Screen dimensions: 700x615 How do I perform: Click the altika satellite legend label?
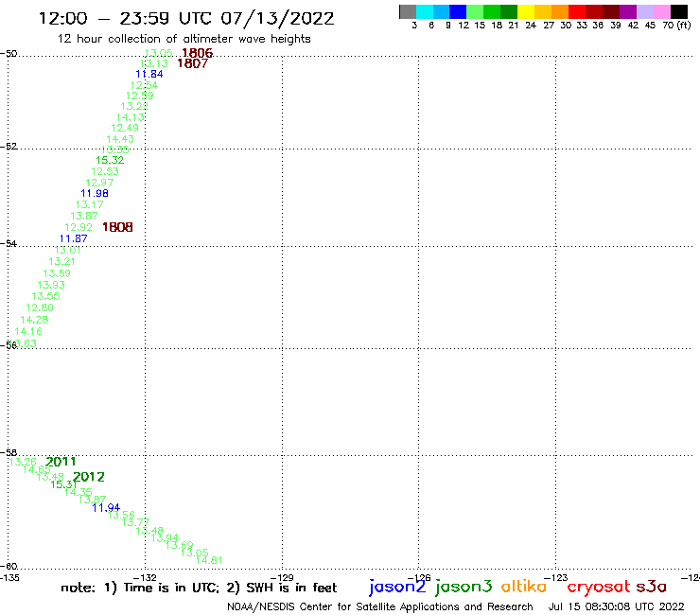pos(524,587)
